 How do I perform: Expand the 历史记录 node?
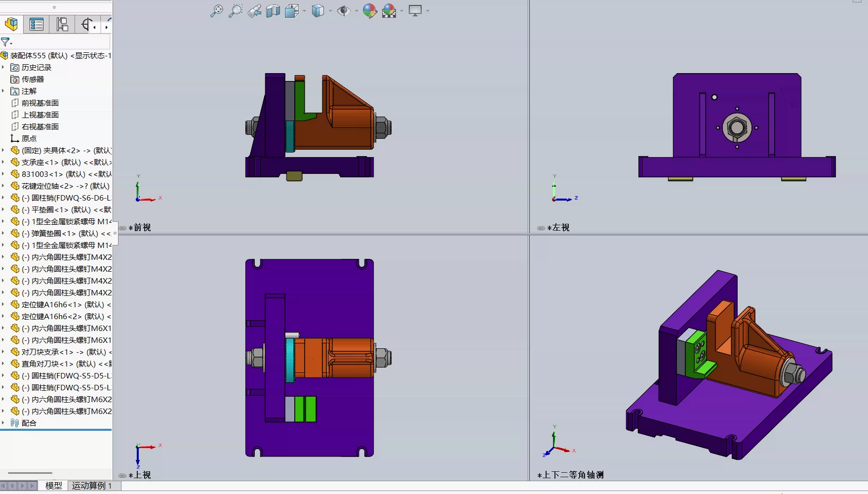tap(3, 67)
